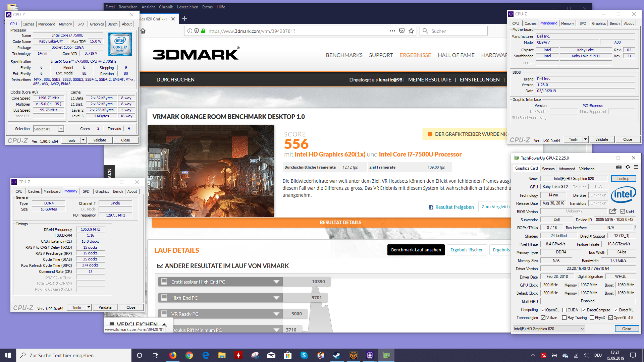
Task: Click the Firefox home icon
Action: coord(143,31)
